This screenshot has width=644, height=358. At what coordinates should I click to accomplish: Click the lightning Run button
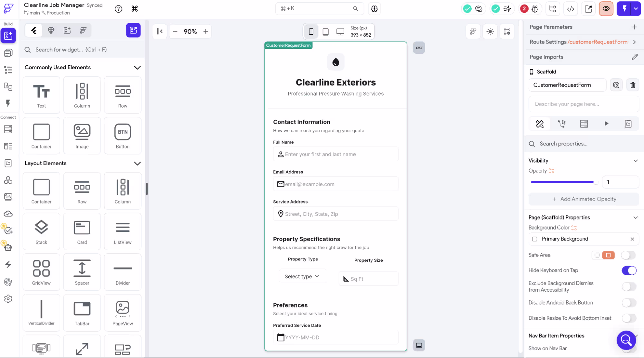click(624, 9)
